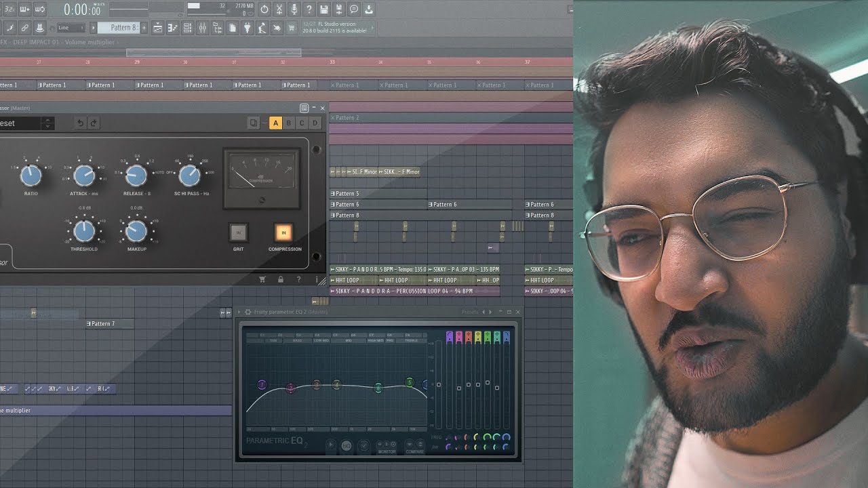This screenshot has height=488, width=868.
Task: Open the help question mark icon in toolbar
Action: [x=309, y=9]
